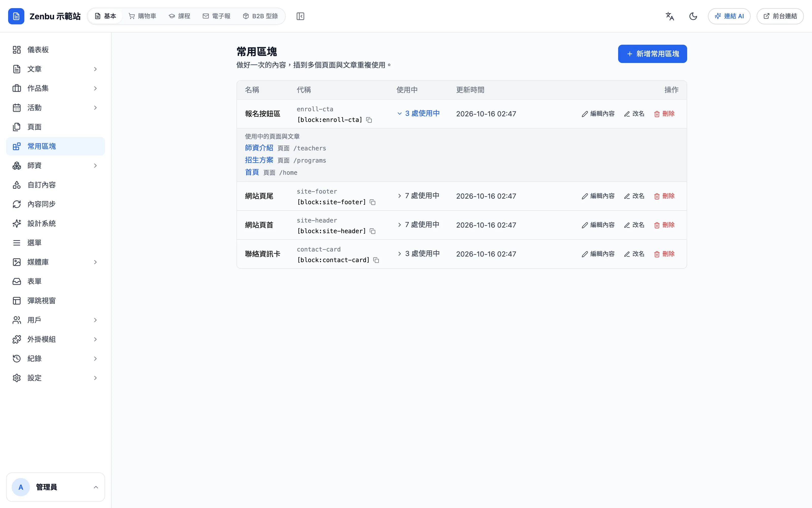Open the 管理員 account menu
The image size is (812, 508).
[56, 487]
